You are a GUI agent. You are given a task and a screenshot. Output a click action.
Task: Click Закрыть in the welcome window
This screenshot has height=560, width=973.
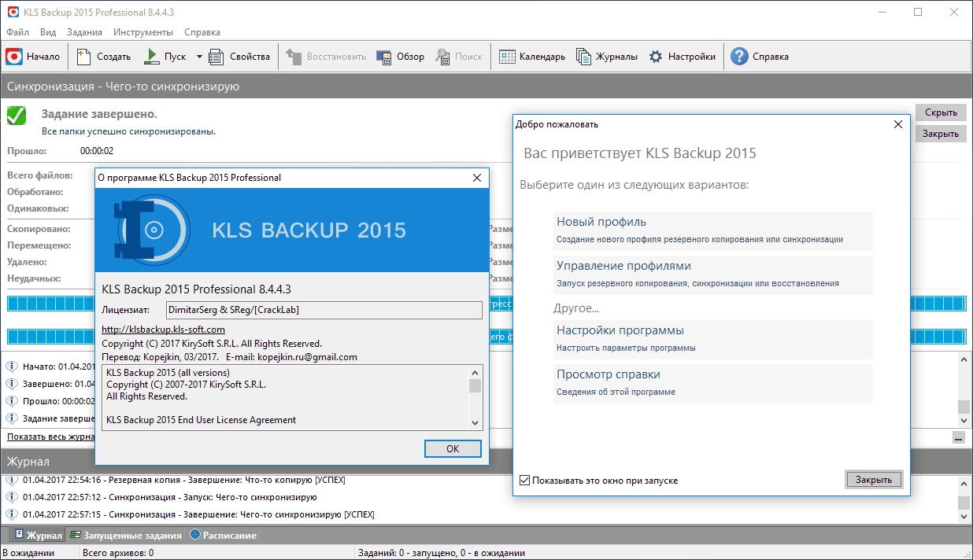(874, 480)
